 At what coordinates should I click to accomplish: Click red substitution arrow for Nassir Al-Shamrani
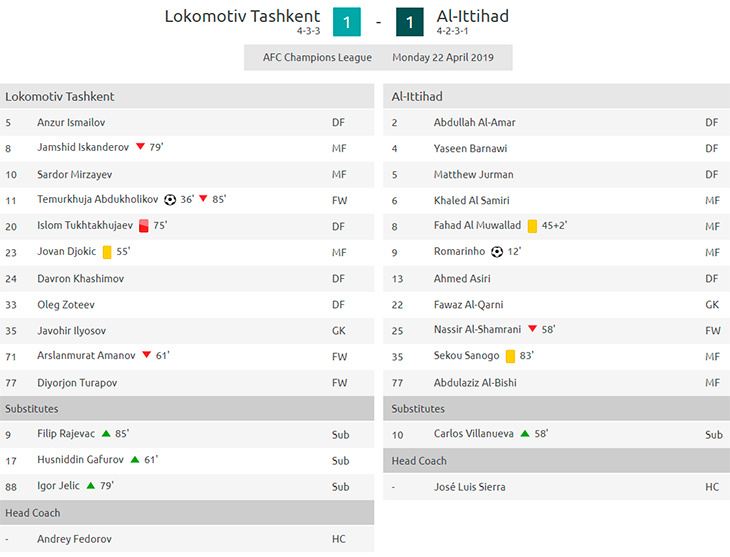(533, 329)
